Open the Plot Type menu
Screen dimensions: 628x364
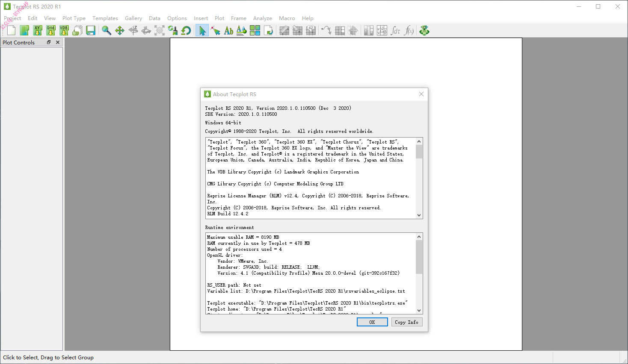coord(74,18)
